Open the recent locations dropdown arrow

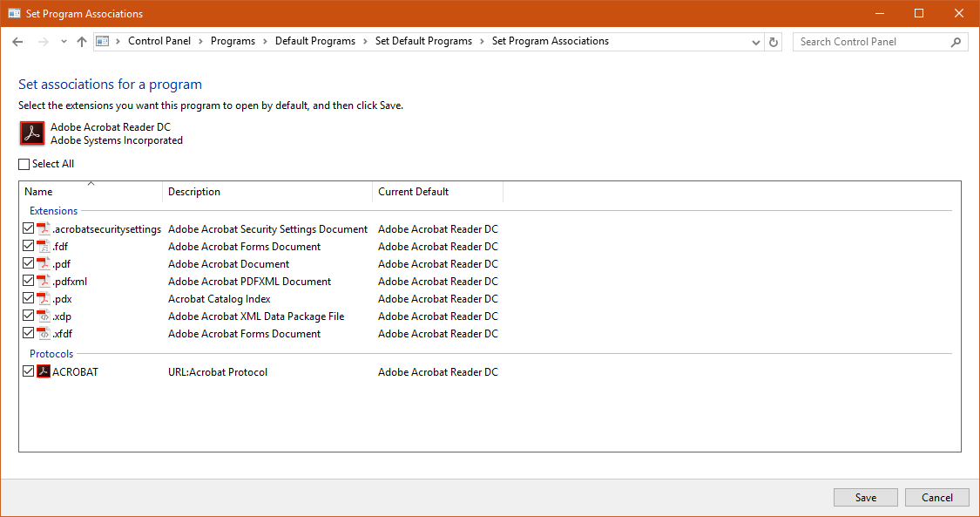coord(64,42)
